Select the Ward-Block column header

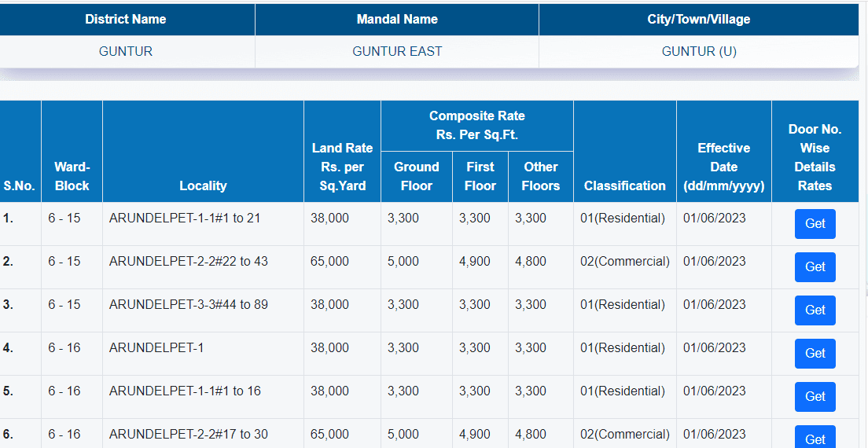[72, 176]
